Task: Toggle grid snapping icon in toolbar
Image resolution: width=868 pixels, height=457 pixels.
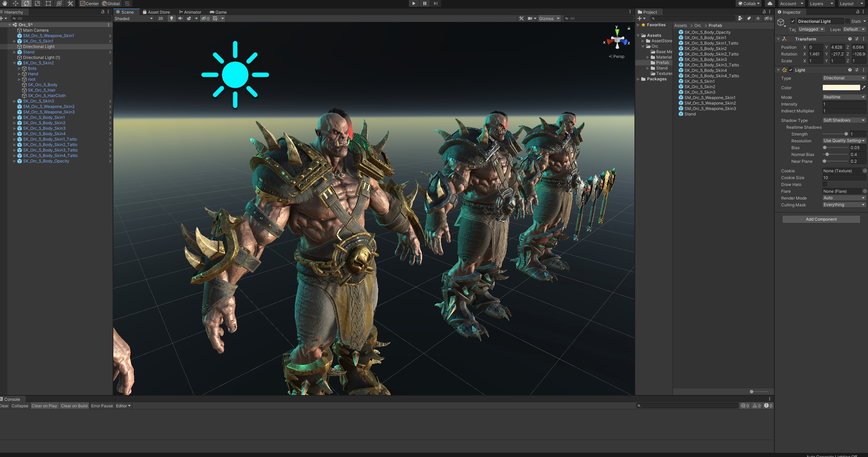Action: pos(127,3)
